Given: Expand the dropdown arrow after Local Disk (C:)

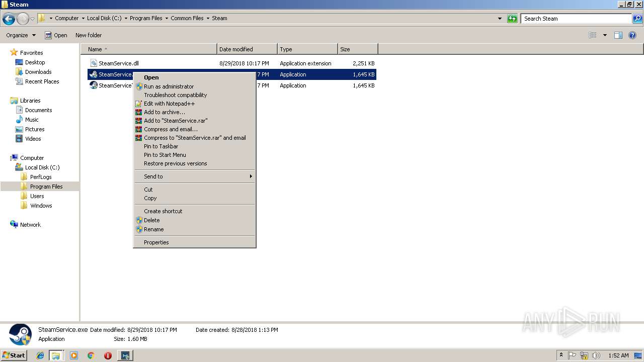Looking at the screenshot, I should click(125, 18).
